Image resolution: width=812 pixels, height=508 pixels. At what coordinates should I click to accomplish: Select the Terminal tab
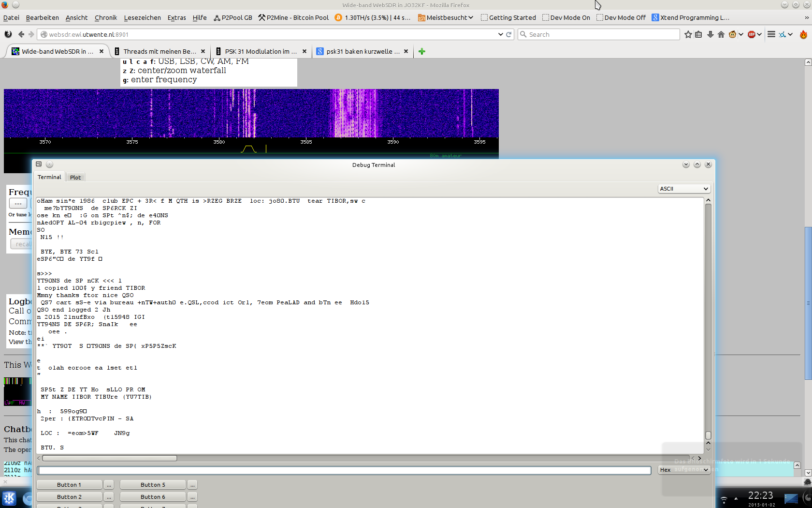49,177
